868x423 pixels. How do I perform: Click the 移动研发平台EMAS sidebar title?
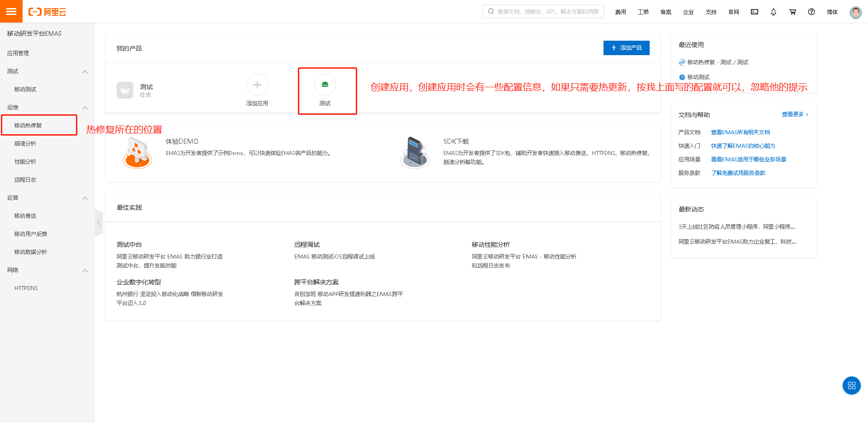(34, 33)
